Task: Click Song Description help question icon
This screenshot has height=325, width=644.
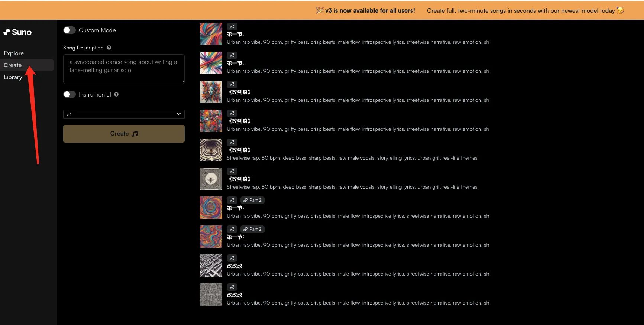Action: (109, 48)
